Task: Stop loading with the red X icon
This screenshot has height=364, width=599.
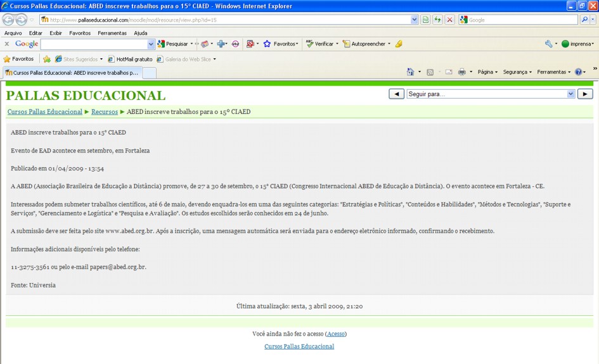Action: point(450,20)
